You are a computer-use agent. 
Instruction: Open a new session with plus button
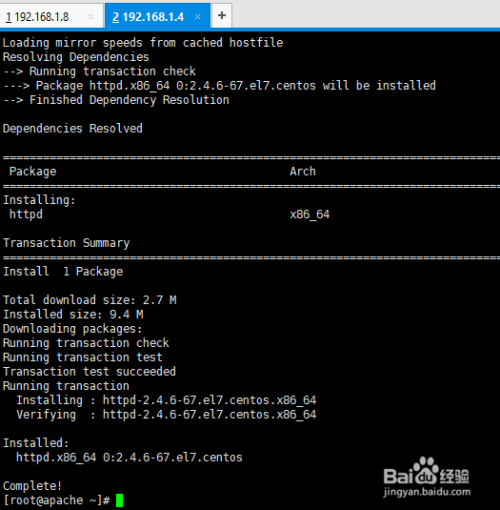[x=222, y=15]
